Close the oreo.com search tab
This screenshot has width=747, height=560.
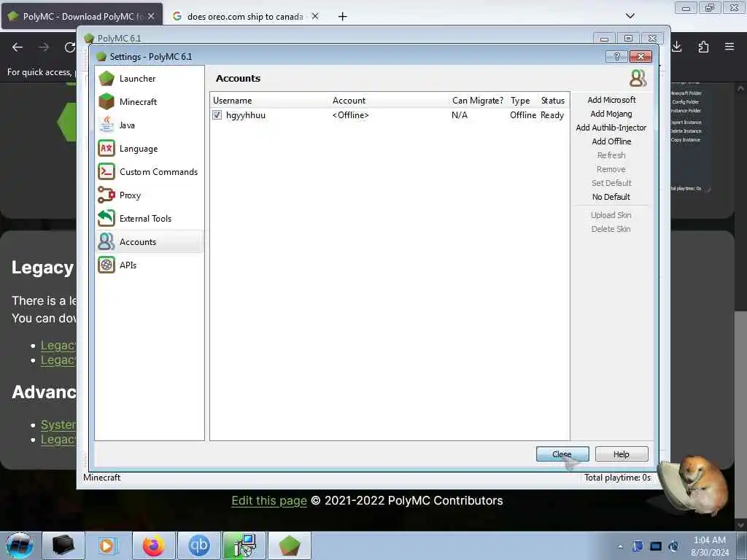click(315, 16)
